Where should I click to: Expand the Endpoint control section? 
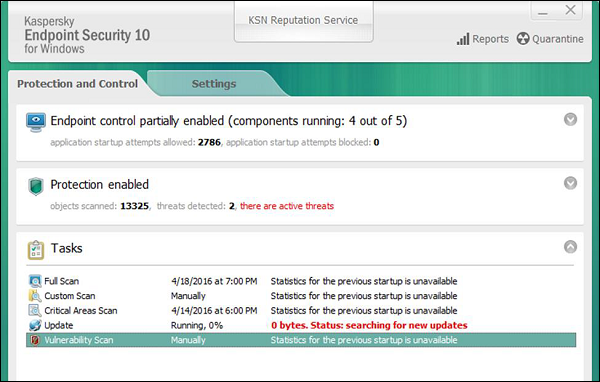click(x=570, y=119)
